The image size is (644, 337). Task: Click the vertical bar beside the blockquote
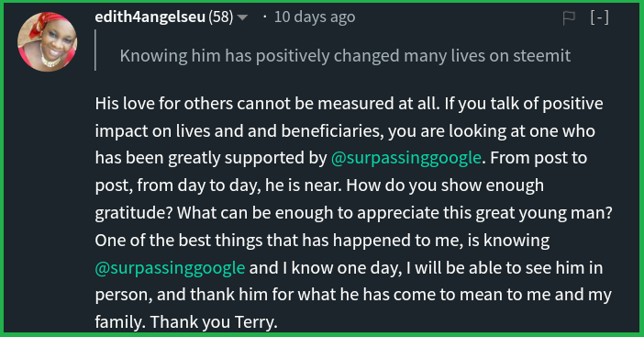(x=95, y=51)
